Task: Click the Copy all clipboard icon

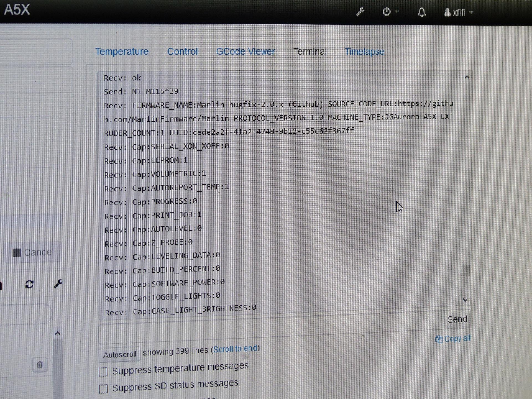Action: click(439, 339)
